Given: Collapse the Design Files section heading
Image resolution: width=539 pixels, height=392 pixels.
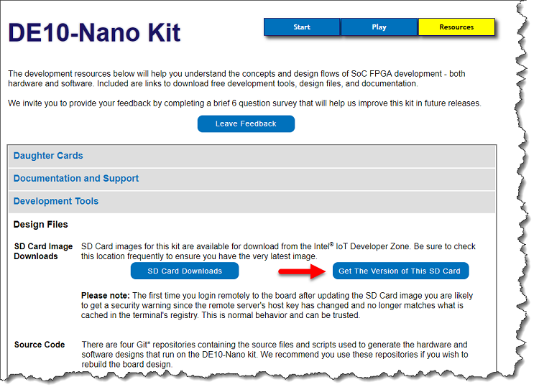Looking at the screenshot, I should 41,225.
